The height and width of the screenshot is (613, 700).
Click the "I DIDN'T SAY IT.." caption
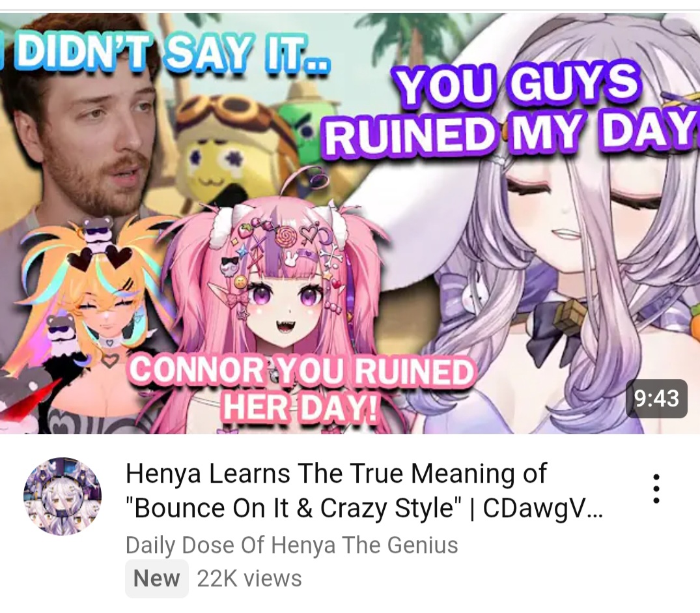166,53
